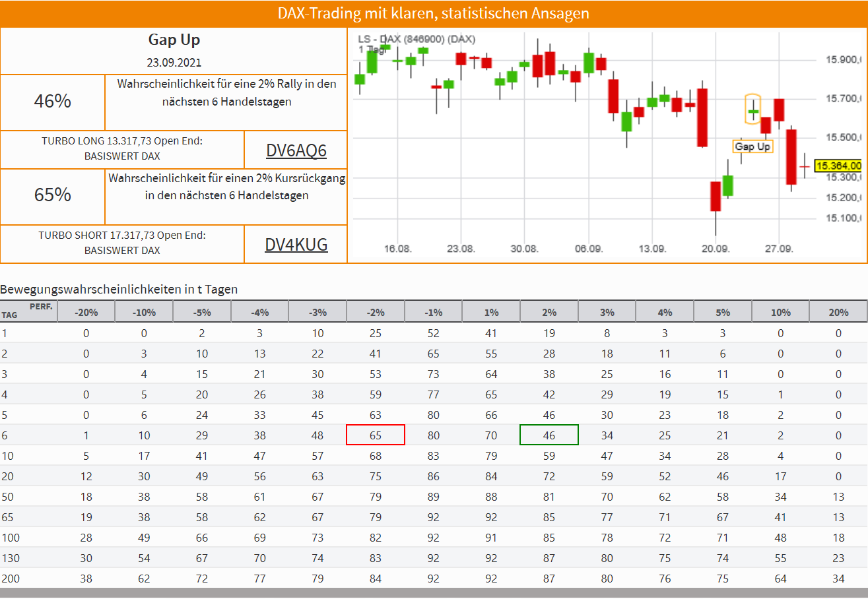Click row label 10 in the TAG column
Image resolution: width=868 pixels, height=599 pixels.
tap(7, 456)
